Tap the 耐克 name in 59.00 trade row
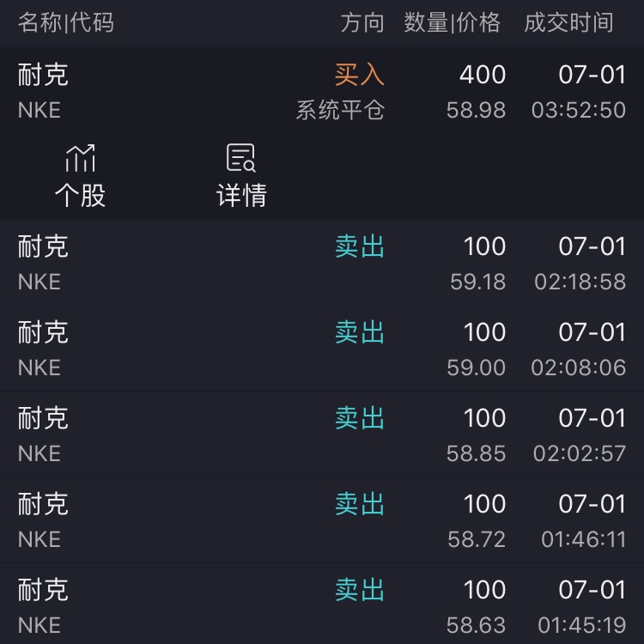This screenshot has height=644, width=644. click(x=43, y=332)
